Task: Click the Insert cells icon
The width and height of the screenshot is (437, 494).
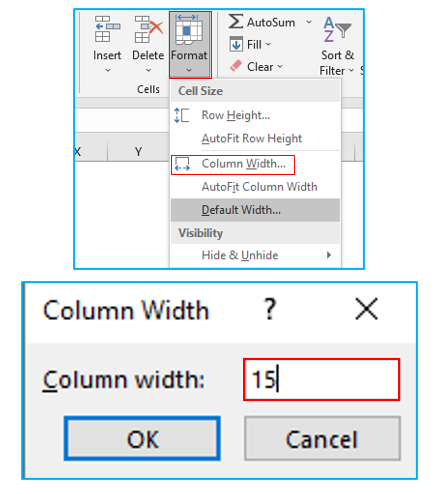Action: tap(107, 29)
